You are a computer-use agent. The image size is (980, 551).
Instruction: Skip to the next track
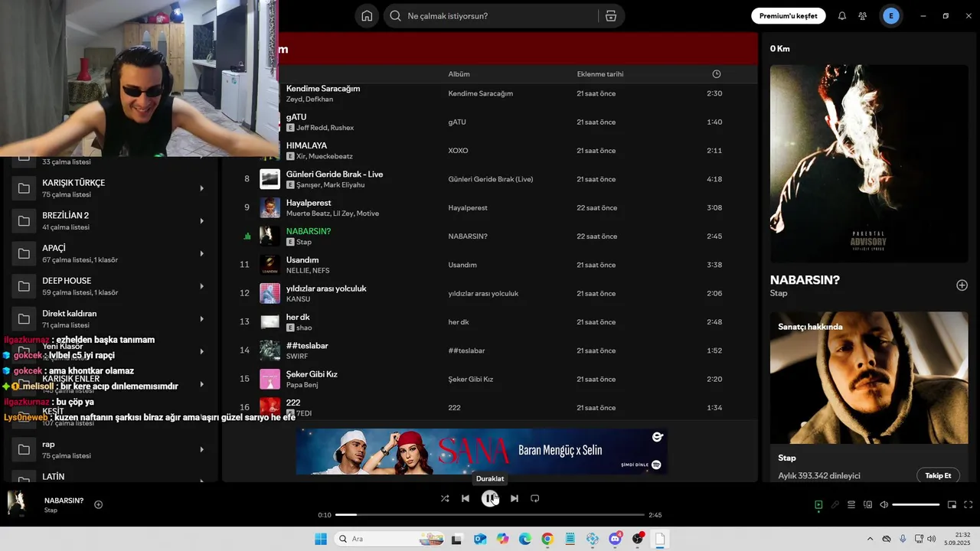[x=514, y=498]
